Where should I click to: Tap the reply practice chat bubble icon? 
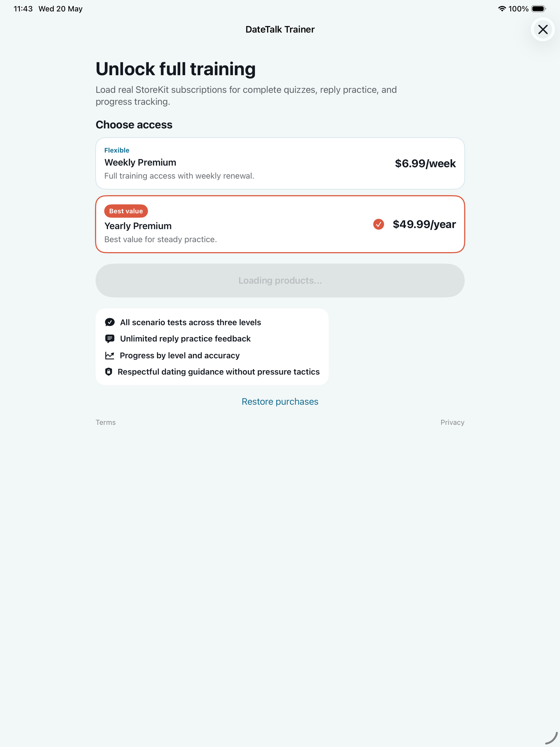click(110, 339)
